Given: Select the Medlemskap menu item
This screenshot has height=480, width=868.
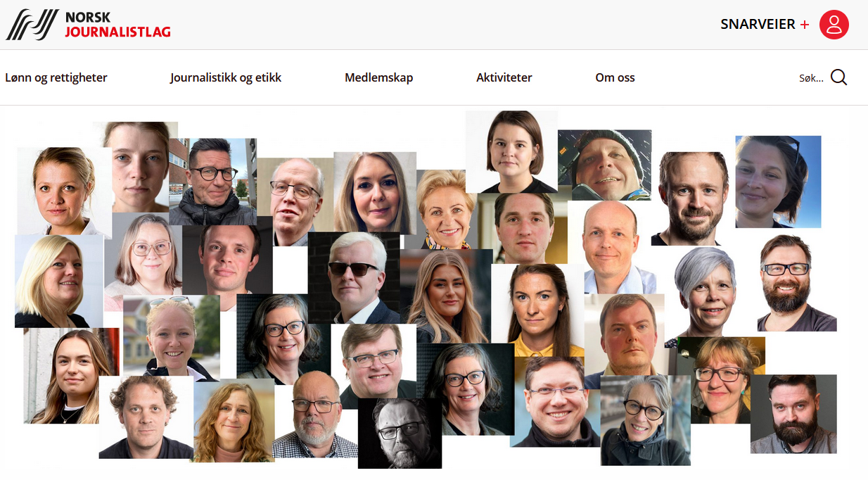Looking at the screenshot, I should point(378,77).
